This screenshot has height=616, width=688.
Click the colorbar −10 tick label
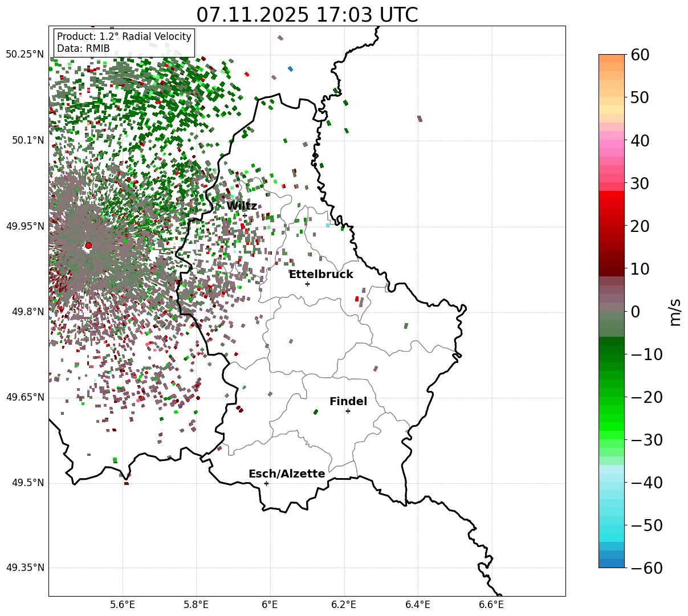point(647,354)
